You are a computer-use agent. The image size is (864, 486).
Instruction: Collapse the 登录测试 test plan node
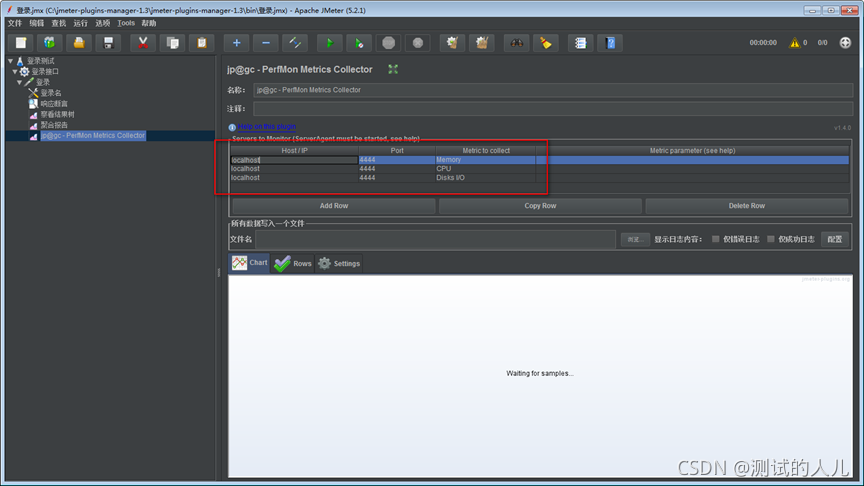click(10, 61)
